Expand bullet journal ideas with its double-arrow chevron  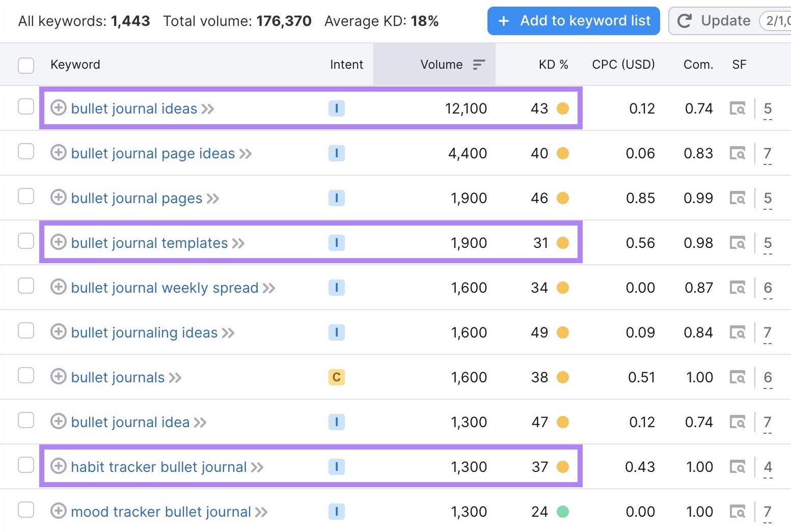pos(208,108)
